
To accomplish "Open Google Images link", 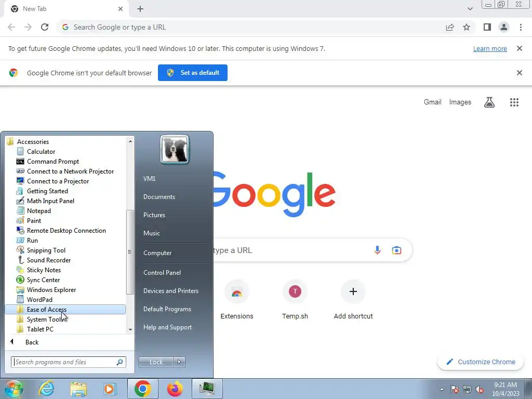I will point(460,102).
